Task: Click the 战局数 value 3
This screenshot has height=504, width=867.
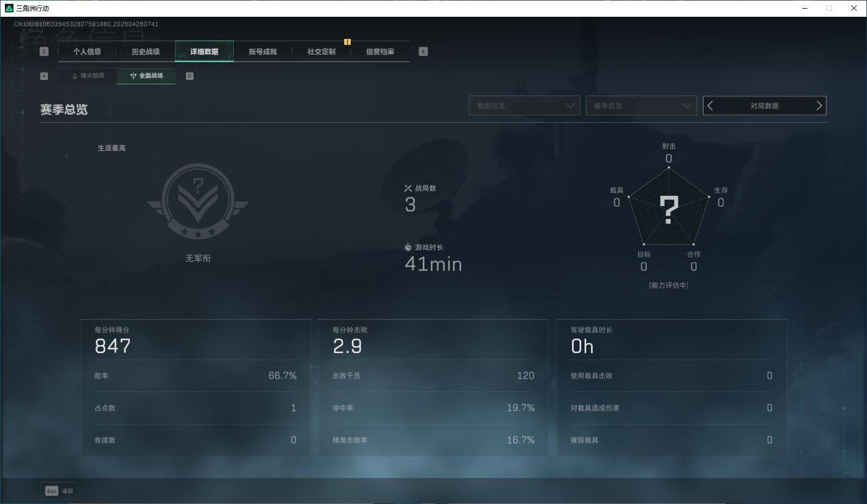Action: click(410, 205)
